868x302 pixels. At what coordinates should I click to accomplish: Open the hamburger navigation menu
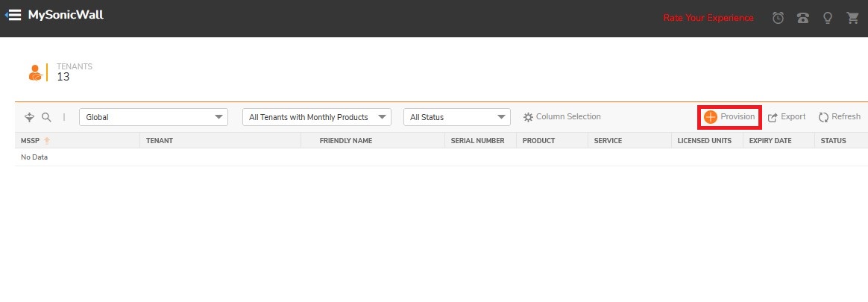(x=12, y=16)
